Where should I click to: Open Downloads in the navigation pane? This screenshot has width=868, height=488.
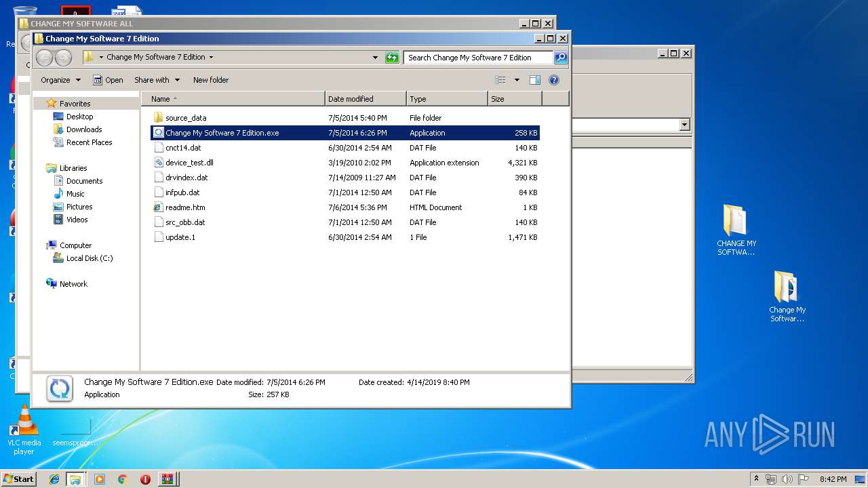84,129
